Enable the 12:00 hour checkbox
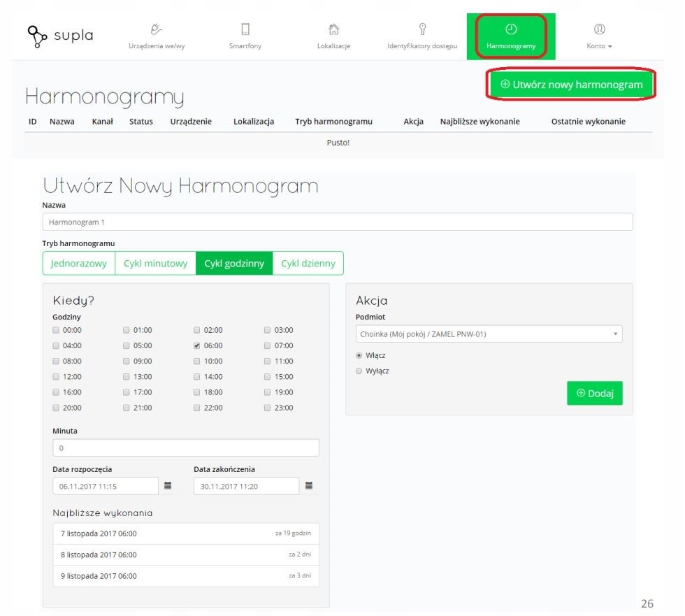The image size is (685, 616). point(56,377)
